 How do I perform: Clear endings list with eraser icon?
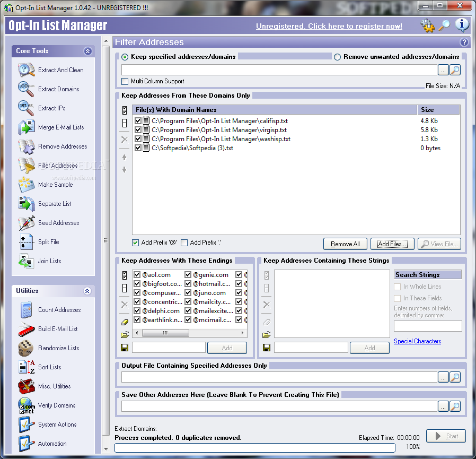(x=125, y=322)
